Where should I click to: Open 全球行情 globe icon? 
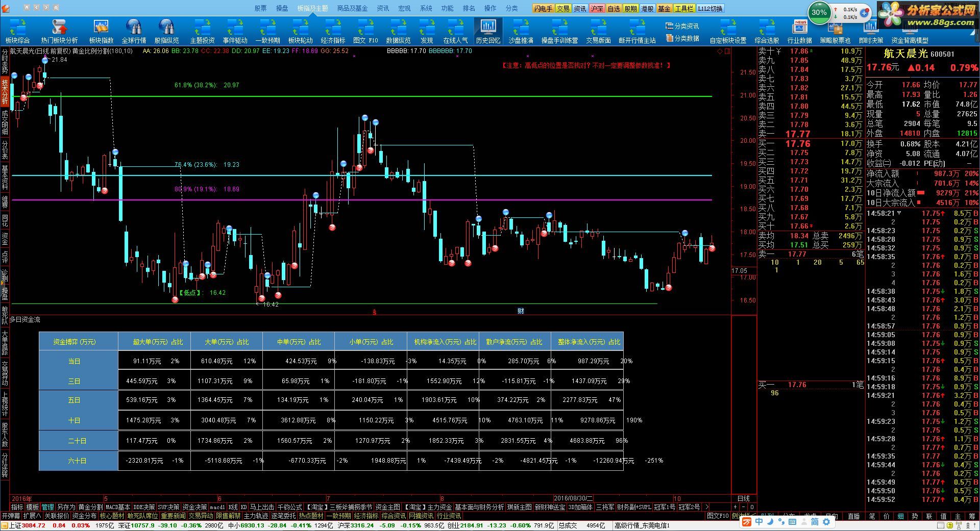(134, 31)
